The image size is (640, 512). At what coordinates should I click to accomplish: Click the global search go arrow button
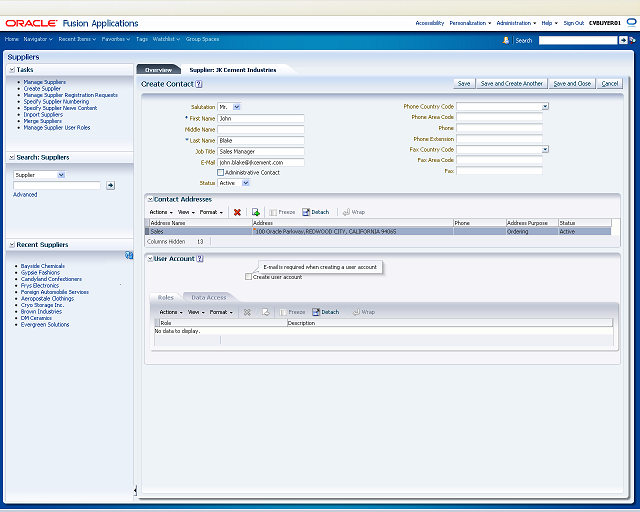pyautogui.click(x=623, y=40)
